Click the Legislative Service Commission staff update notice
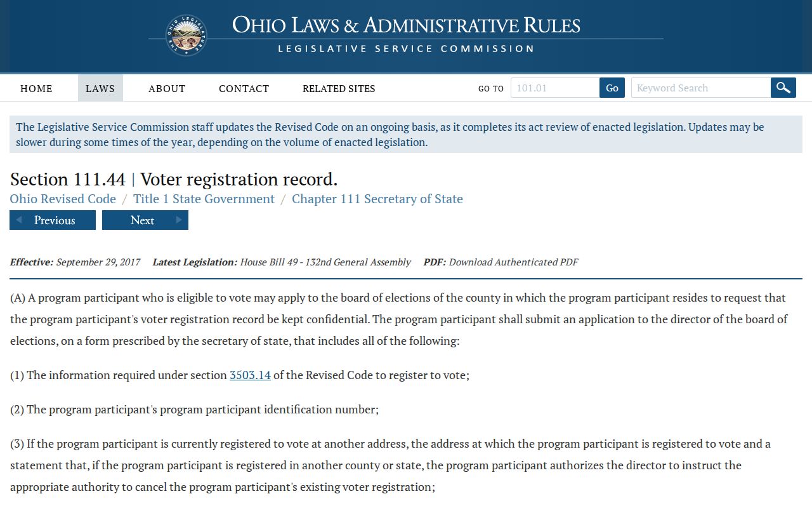The height and width of the screenshot is (508, 812). (x=406, y=135)
